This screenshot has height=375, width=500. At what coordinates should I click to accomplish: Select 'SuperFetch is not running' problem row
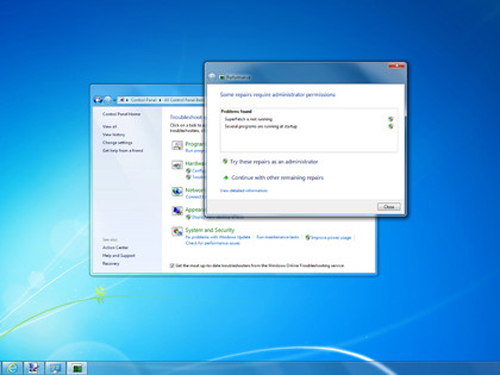coord(308,119)
